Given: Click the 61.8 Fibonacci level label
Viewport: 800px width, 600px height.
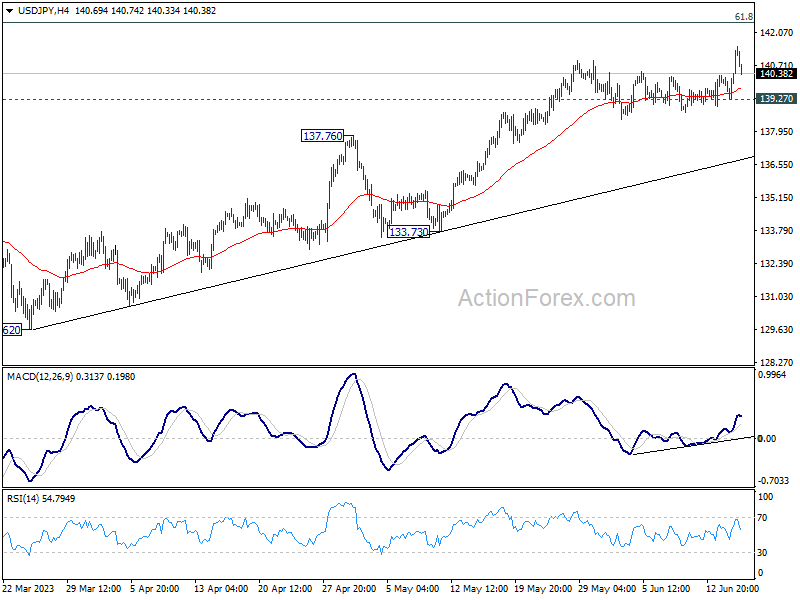Looking at the screenshot, I should pos(743,17).
